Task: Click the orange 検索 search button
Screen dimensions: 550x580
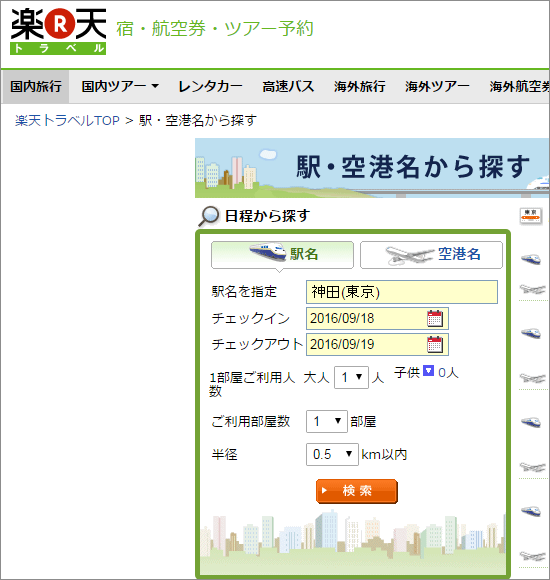Action: tap(357, 491)
